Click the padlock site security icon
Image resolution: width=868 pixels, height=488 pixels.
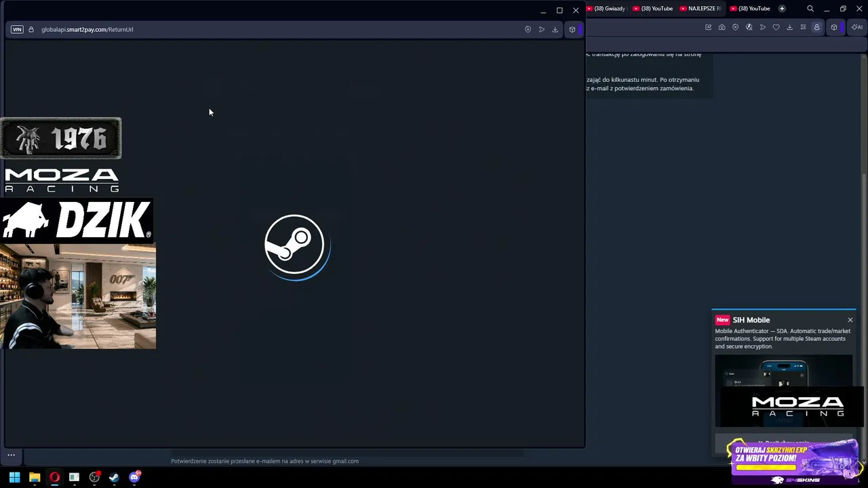tap(31, 30)
